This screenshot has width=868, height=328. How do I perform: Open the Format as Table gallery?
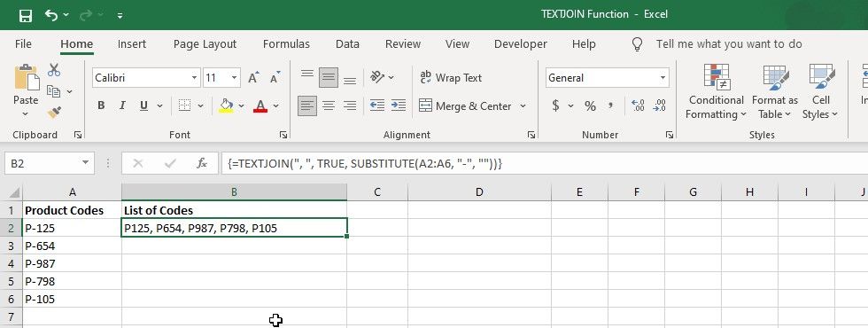(775, 92)
